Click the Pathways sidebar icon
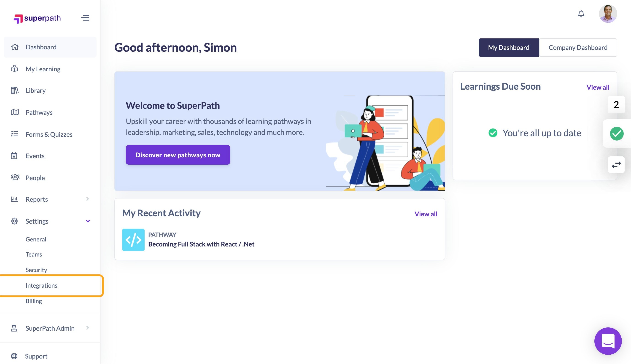Viewport: 631px width, 364px height. click(x=15, y=112)
